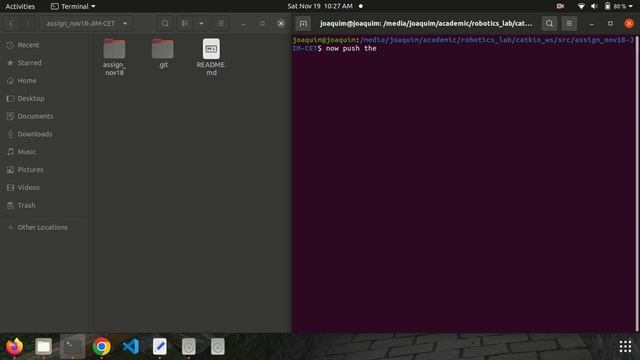Open the Terminal app menu in top bar

(x=73, y=6)
